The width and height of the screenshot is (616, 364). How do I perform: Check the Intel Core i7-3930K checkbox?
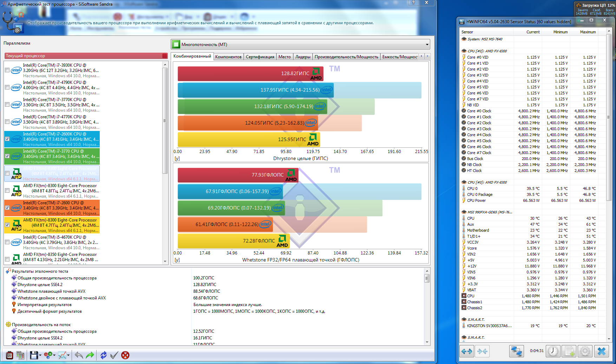pos(7,70)
